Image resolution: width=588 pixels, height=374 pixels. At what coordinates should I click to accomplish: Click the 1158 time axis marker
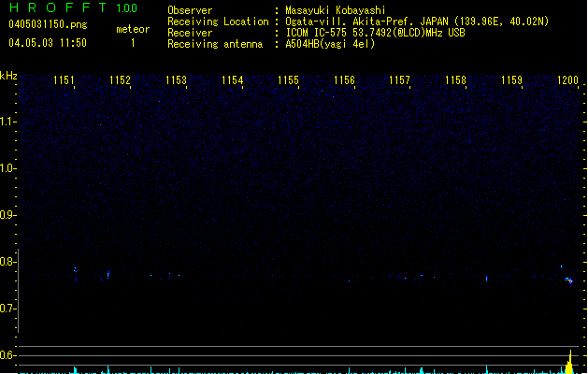[x=455, y=79]
